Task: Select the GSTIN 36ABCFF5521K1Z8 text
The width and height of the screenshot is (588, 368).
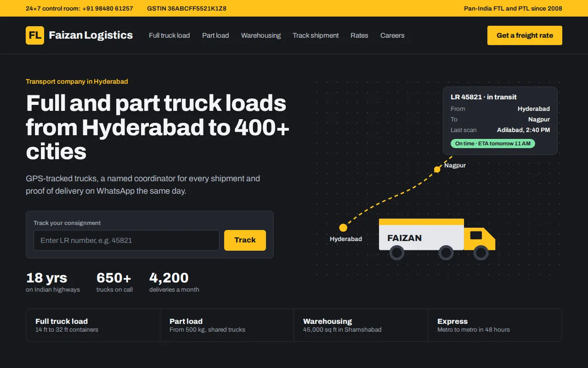Action: pyautogui.click(x=187, y=8)
